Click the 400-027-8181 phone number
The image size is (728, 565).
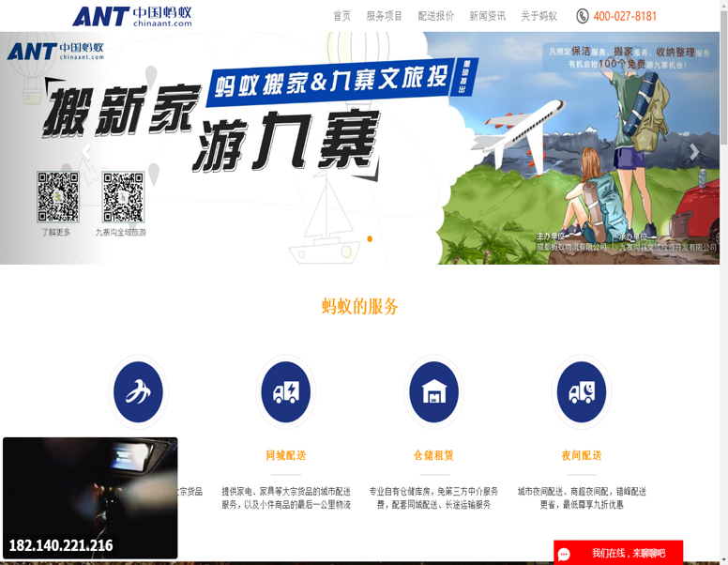[625, 17]
